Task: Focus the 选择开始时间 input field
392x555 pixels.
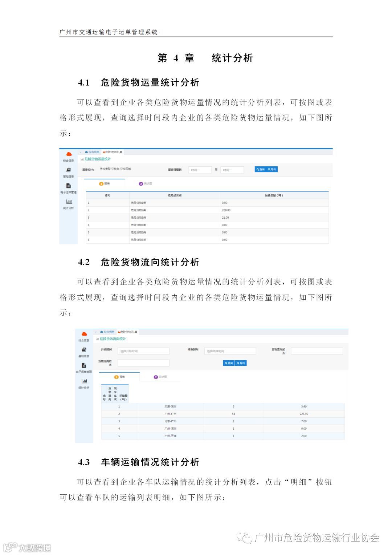Action: [143, 351]
